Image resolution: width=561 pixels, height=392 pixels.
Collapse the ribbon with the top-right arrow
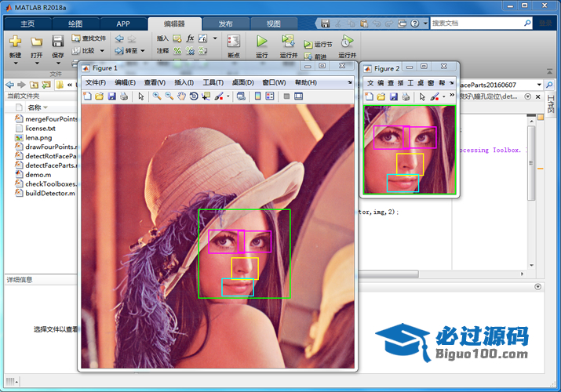point(549,71)
